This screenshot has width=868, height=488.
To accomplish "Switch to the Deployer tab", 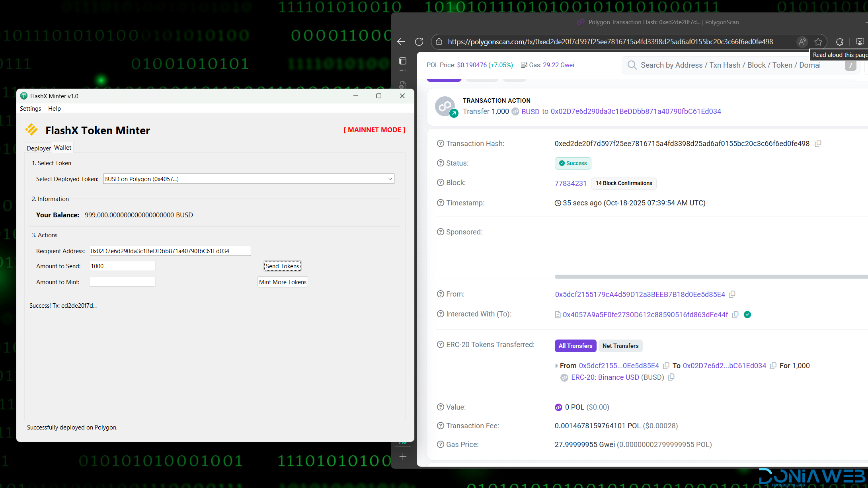I will 39,148.
